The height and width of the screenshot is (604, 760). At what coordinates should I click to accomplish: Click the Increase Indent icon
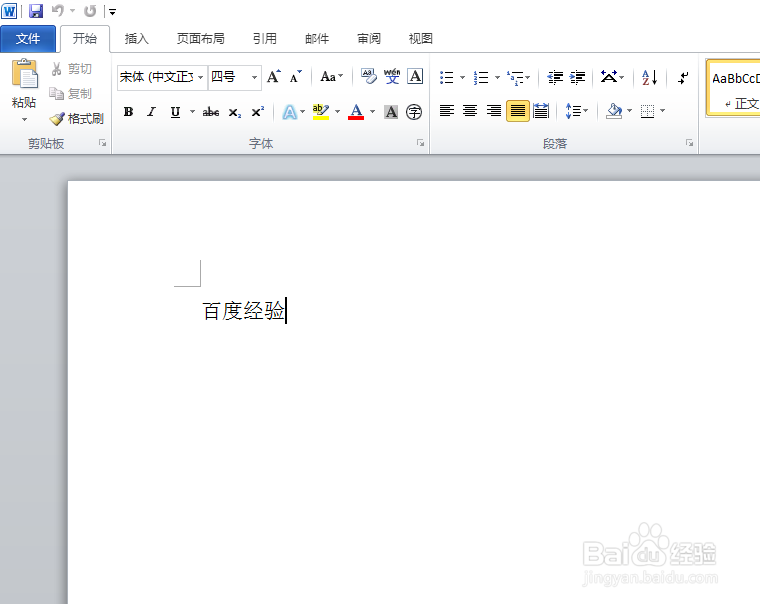click(577, 77)
